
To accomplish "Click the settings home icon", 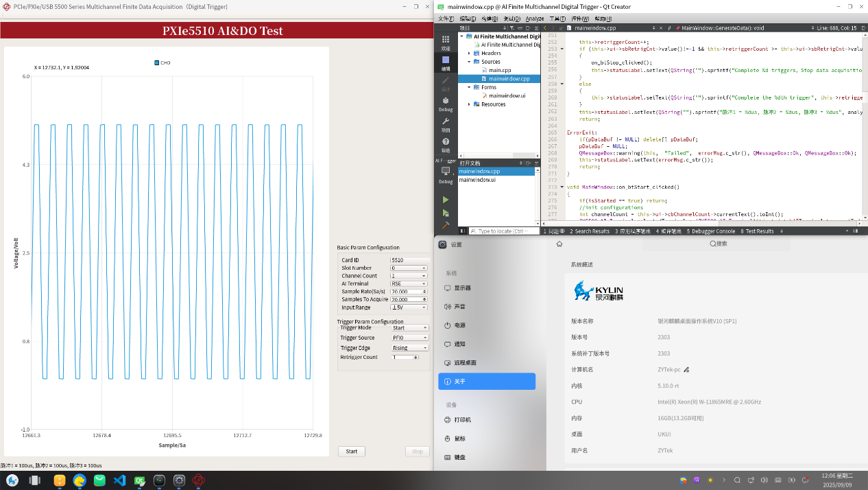I will 559,244.
